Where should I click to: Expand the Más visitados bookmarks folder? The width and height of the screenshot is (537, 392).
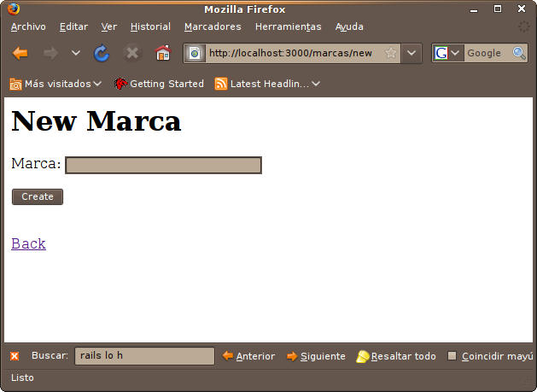[x=55, y=84]
